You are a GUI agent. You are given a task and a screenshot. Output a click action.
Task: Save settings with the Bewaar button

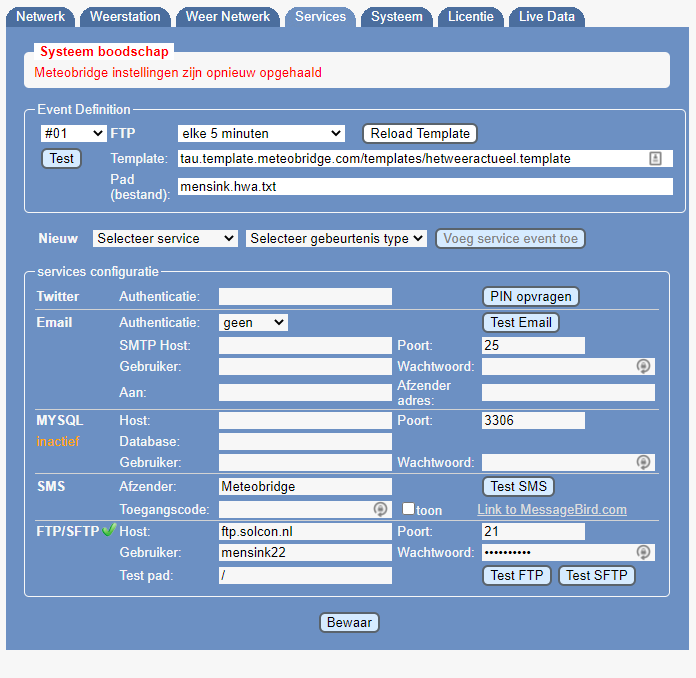349,622
